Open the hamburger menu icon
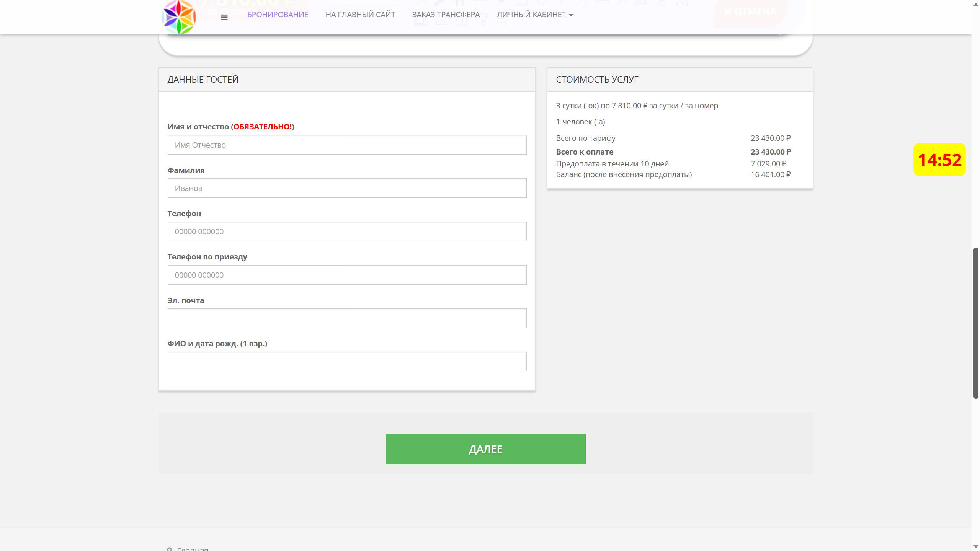 pos(224,17)
